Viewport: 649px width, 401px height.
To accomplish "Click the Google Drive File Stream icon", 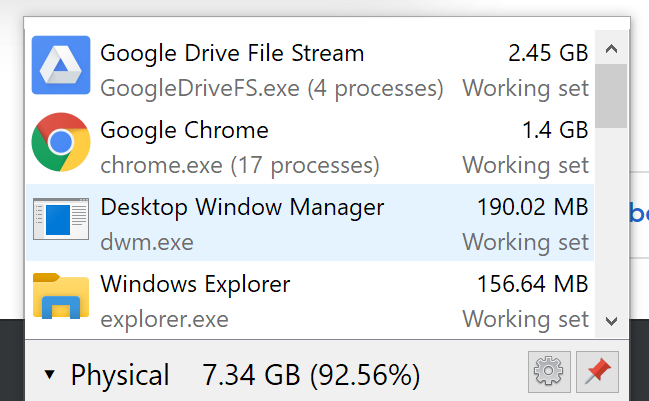I will pyautogui.click(x=61, y=66).
